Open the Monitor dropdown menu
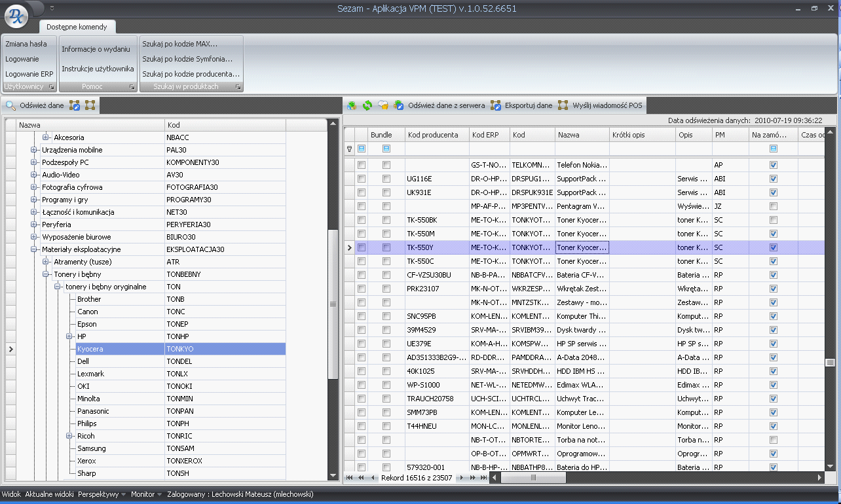 147,494
